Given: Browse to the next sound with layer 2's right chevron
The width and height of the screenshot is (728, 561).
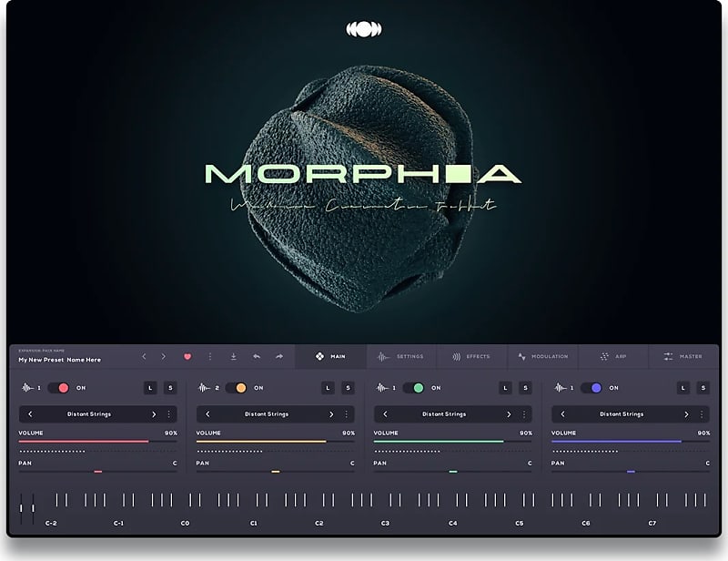Looking at the screenshot, I should [x=331, y=413].
